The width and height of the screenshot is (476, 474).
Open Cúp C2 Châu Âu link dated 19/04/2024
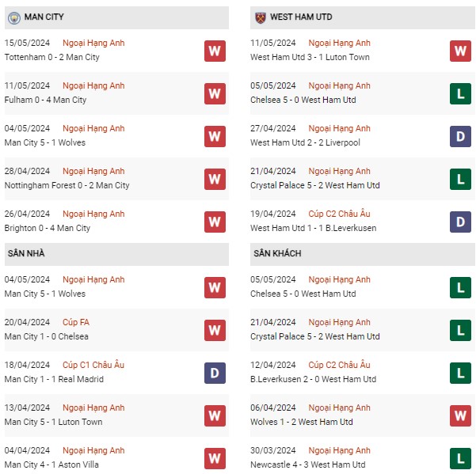[x=340, y=214]
